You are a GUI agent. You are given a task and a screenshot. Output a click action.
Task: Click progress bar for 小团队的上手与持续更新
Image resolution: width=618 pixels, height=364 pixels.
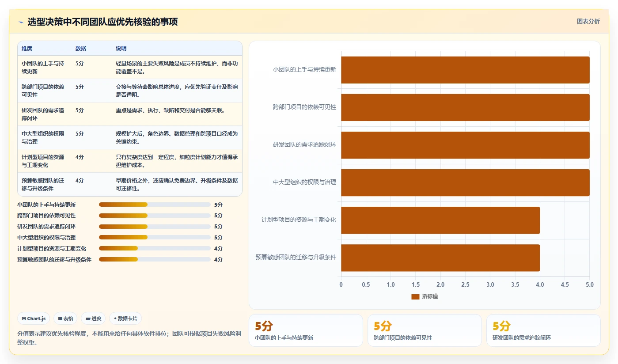point(155,205)
